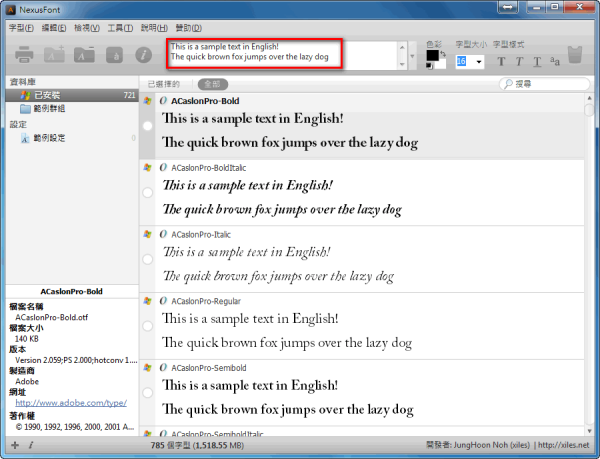Image resolution: width=600 pixels, height=459 pixels.
Task: Open the 工具(T) menu
Action: (121, 28)
